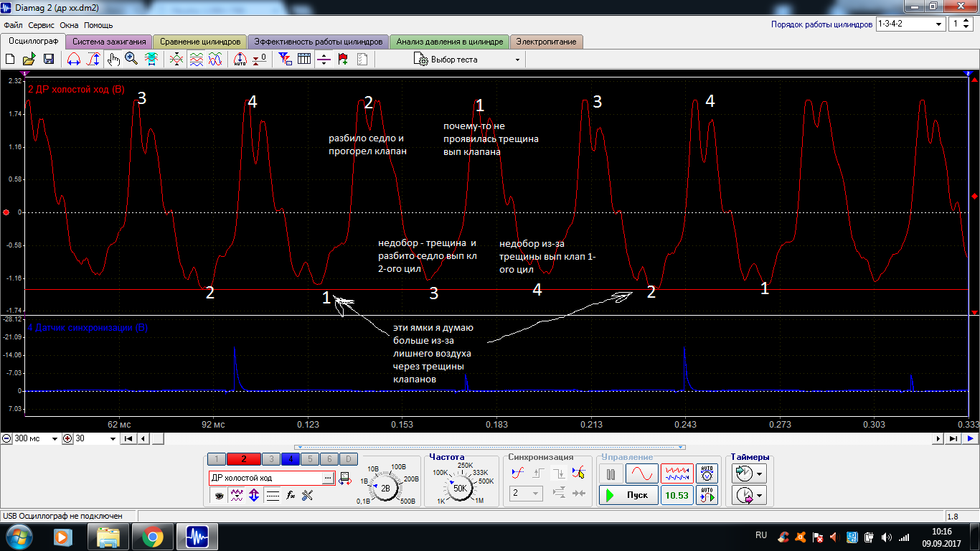
Task: Click the 2В voltage range knob
Action: (386, 488)
